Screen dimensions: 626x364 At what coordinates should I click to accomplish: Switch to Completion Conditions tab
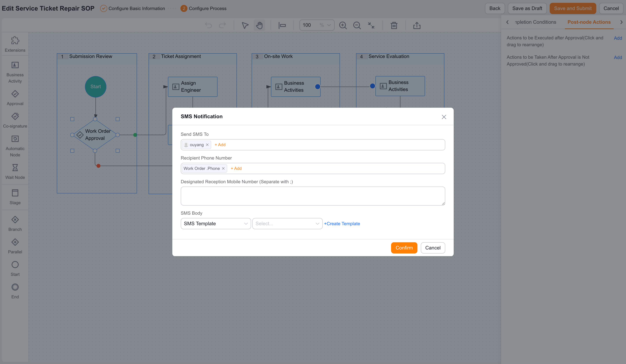pos(536,22)
